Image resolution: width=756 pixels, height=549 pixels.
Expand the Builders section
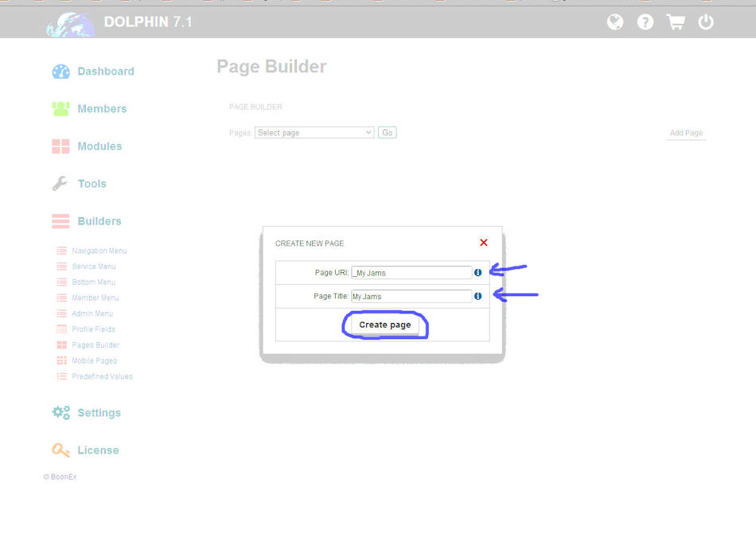point(99,221)
